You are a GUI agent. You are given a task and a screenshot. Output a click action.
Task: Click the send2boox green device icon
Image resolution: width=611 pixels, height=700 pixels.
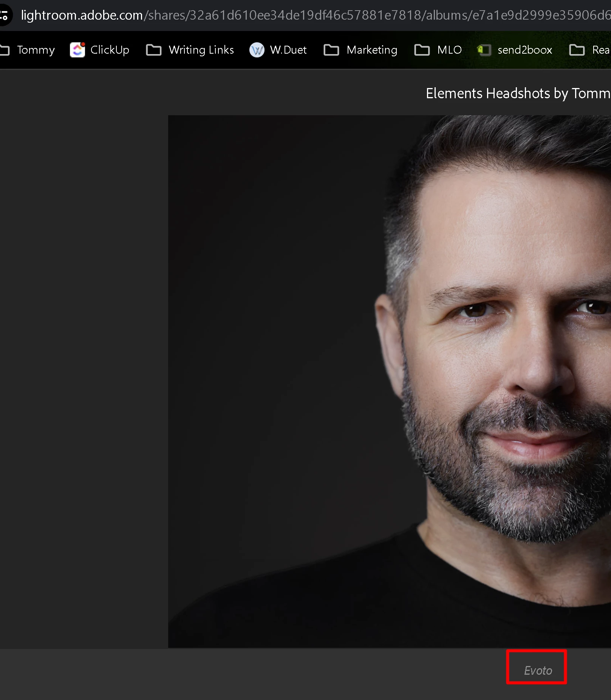484,50
